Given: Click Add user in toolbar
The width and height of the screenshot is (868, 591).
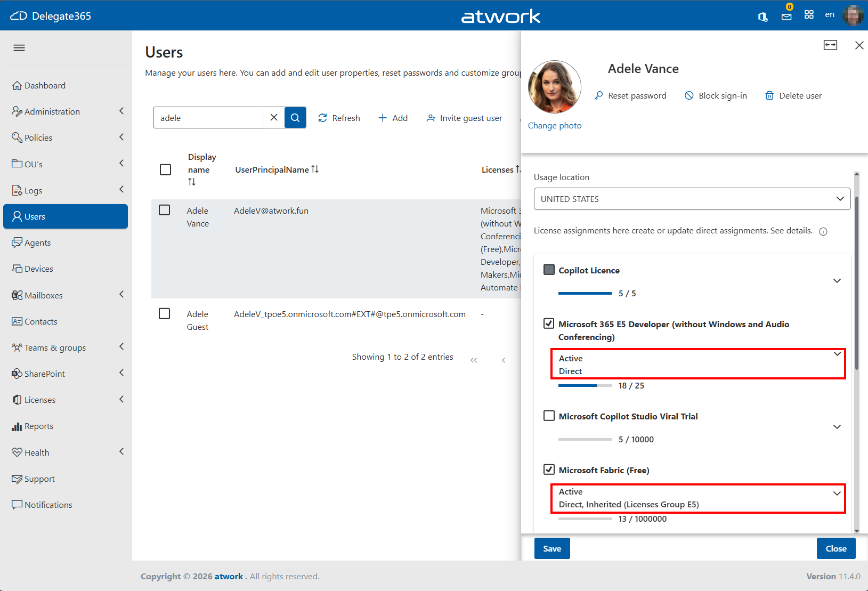Looking at the screenshot, I should (x=393, y=118).
